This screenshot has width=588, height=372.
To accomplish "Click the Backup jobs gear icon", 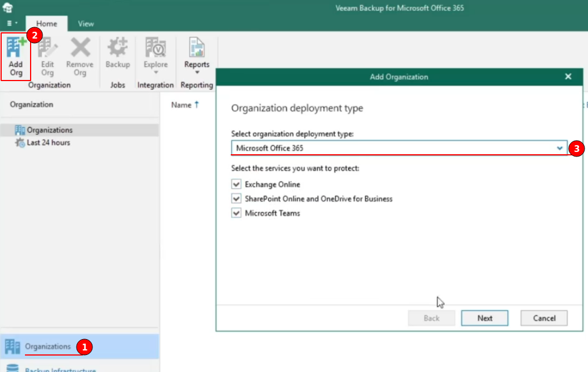I will [118, 47].
